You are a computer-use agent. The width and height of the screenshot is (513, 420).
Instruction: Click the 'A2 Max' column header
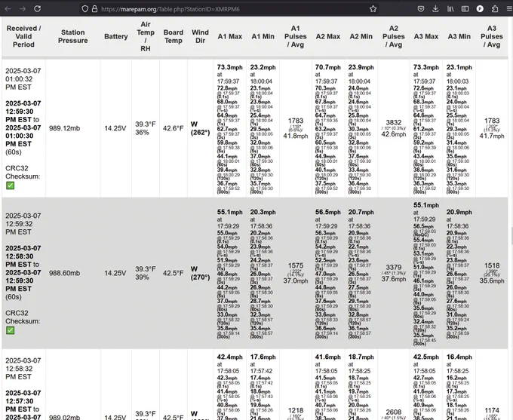pos(328,36)
